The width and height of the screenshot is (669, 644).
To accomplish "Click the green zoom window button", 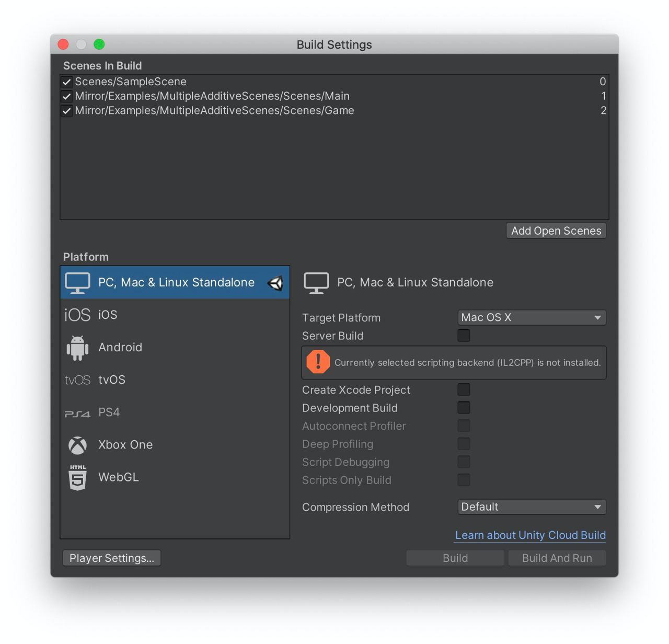I will [99, 44].
